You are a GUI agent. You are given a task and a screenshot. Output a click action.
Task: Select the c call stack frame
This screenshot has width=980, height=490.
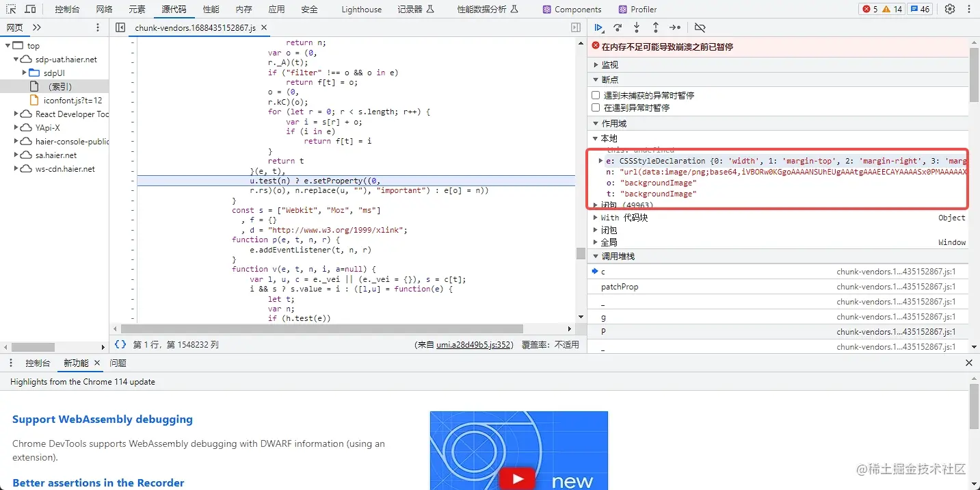point(778,272)
